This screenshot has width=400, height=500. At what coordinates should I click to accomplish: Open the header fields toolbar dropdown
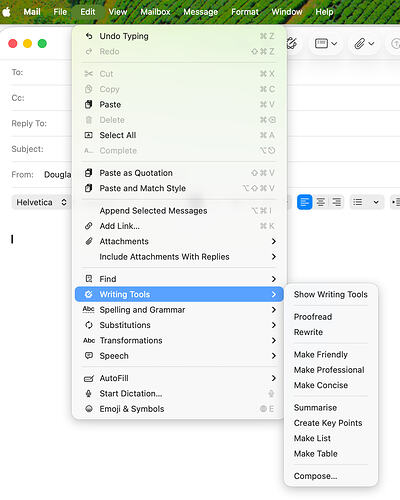(x=326, y=43)
